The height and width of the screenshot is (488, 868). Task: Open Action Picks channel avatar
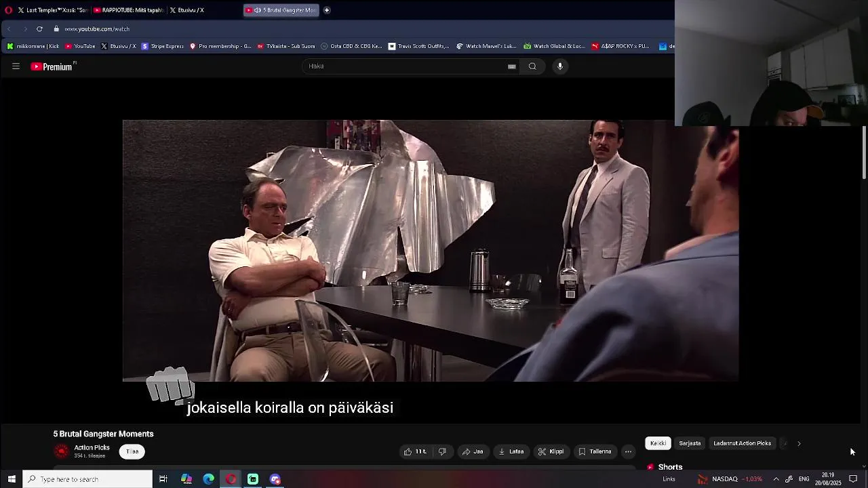click(62, 451)
